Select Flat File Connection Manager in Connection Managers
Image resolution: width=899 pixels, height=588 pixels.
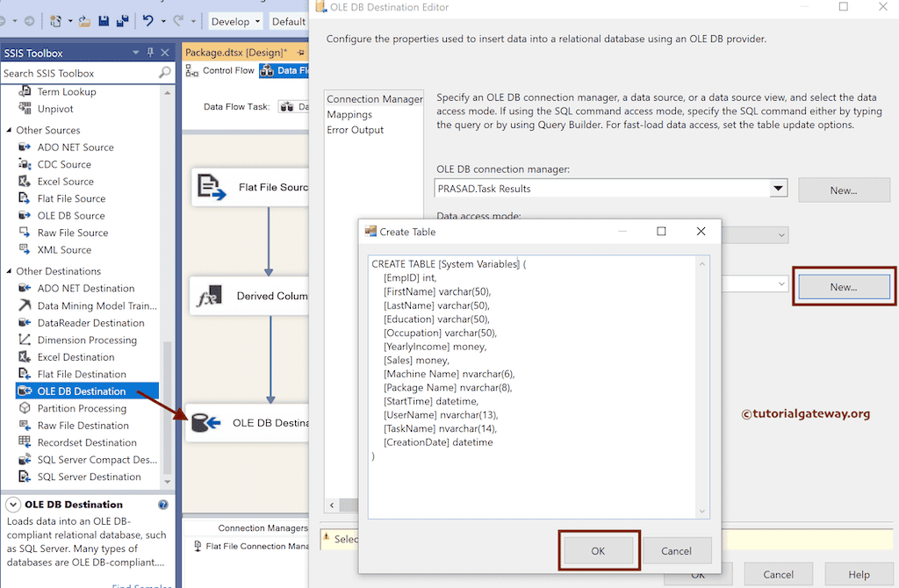tap(251, 546)
